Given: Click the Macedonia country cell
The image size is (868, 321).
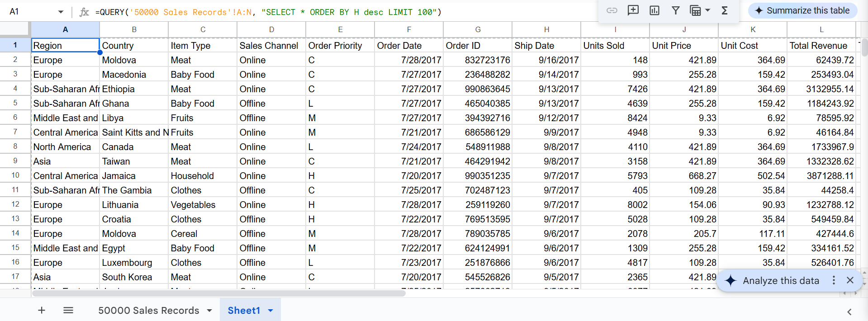Looking at the screenshot, I should coord(134,74).
